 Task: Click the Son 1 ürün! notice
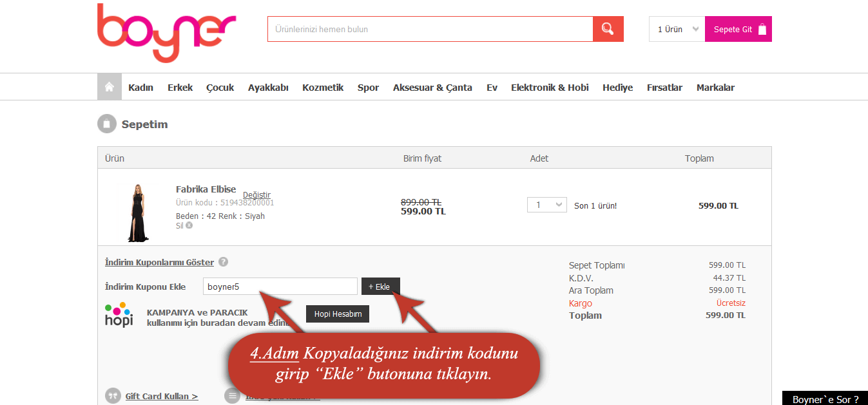(x=595, y=206)
